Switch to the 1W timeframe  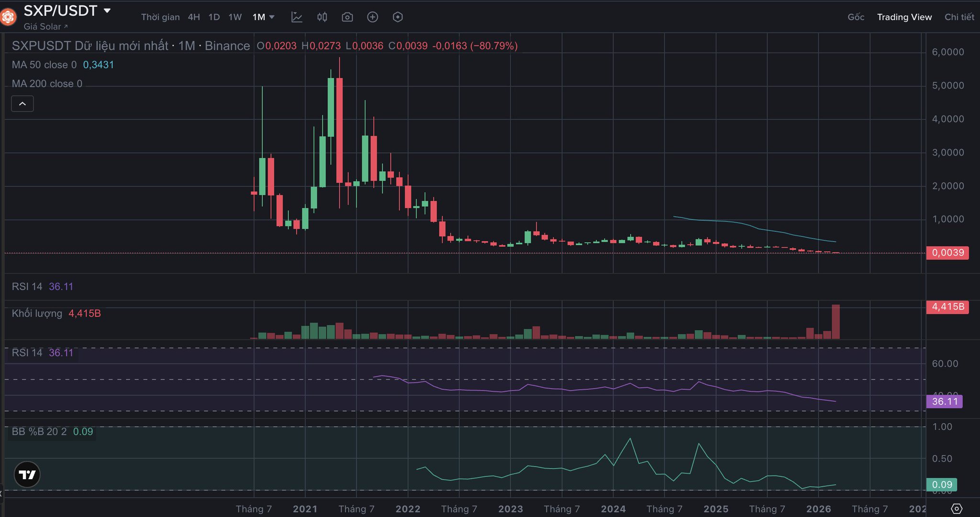(235, 17)
